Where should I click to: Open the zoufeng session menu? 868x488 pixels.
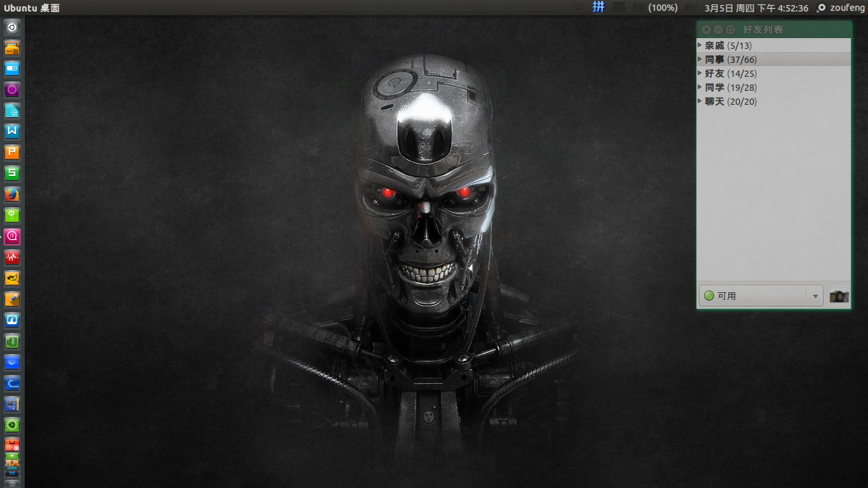coord(841,8)
